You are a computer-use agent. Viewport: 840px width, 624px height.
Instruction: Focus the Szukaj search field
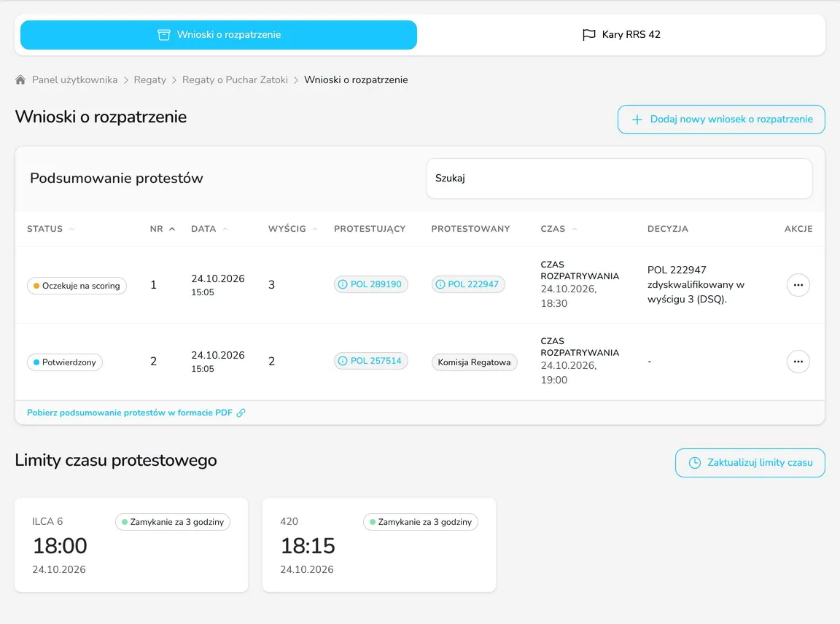(x=619, y=179)
